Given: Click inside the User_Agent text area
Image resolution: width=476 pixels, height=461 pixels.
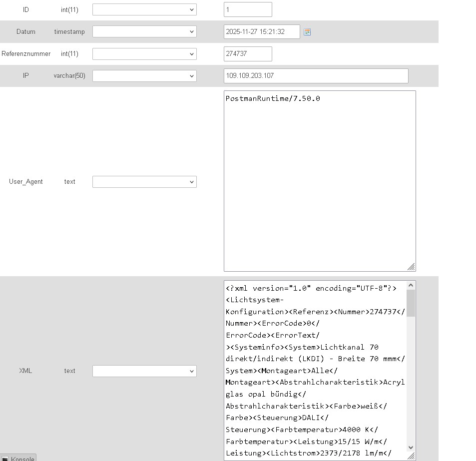Looking at the screenshot, I should point(319,181).
